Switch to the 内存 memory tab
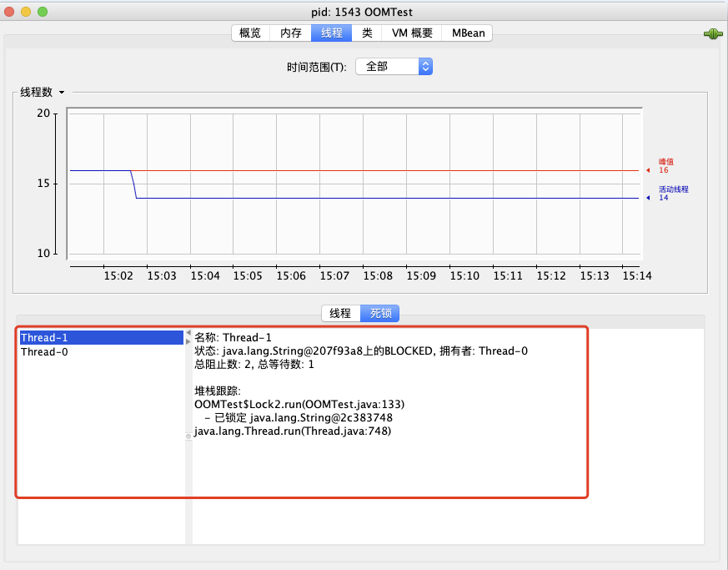728x570 pixels. tap(291, 33)
